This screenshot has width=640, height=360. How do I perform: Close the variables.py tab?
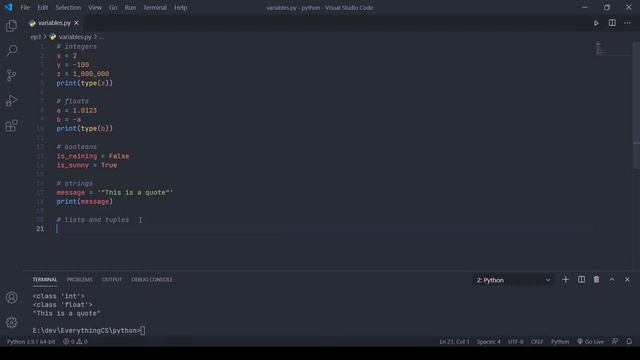pos(76,23)
